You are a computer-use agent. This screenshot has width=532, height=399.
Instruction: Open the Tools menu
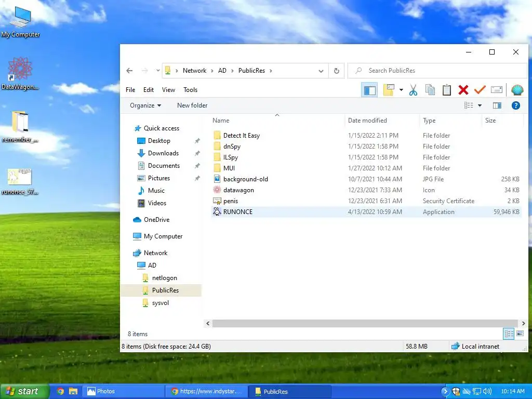pyautogui.click(x=190, y=90)
